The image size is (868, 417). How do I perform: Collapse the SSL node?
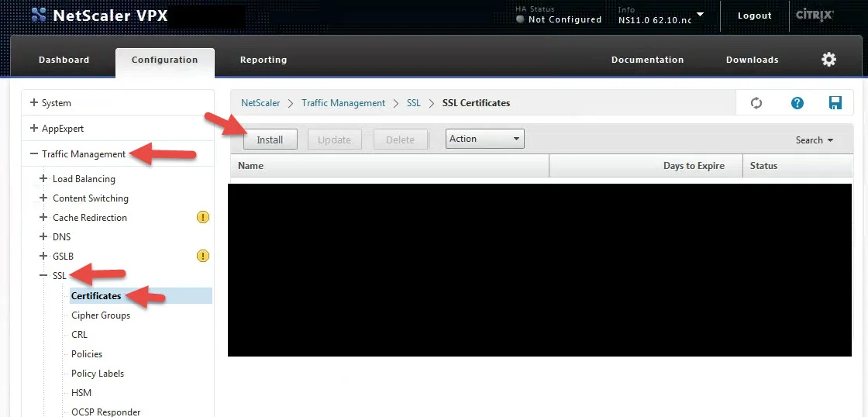coord(43,275)
